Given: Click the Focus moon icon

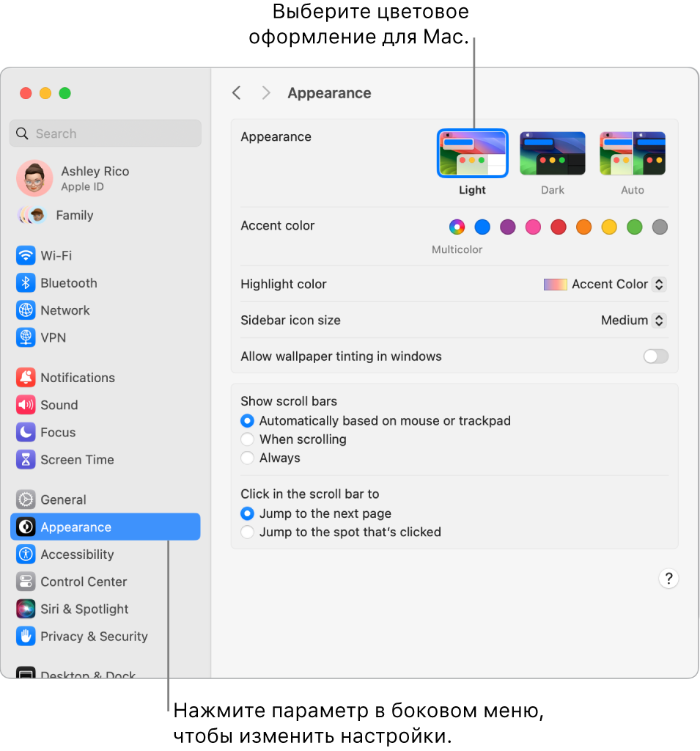Looking at the screenshot, I should (26, 432).
